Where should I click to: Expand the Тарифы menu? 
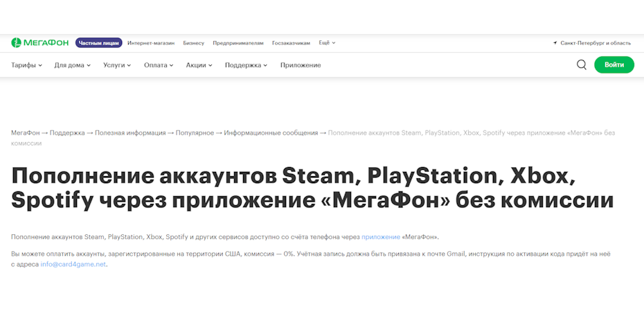pyautogui.click(x=26, y=65)
